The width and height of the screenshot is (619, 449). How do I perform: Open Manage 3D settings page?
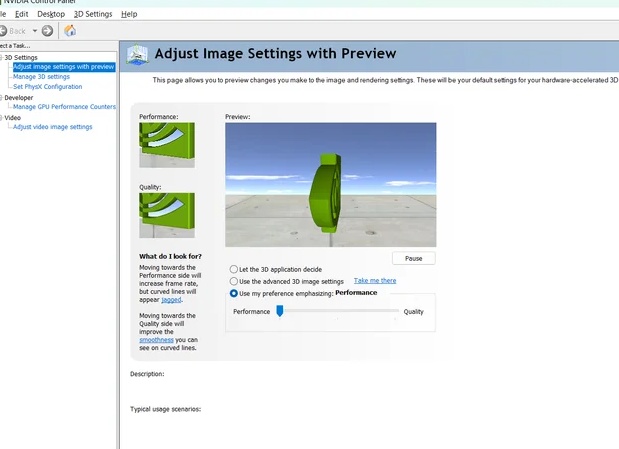pos(41,77)
